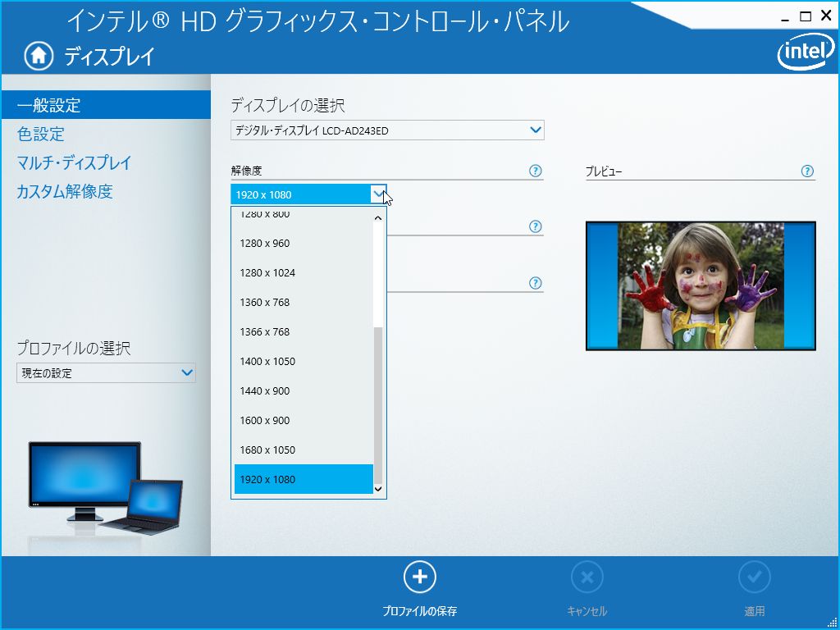Choose 1680 x 1050 resolution
Viewport: 840px width, 630px height.
[304, 450]
